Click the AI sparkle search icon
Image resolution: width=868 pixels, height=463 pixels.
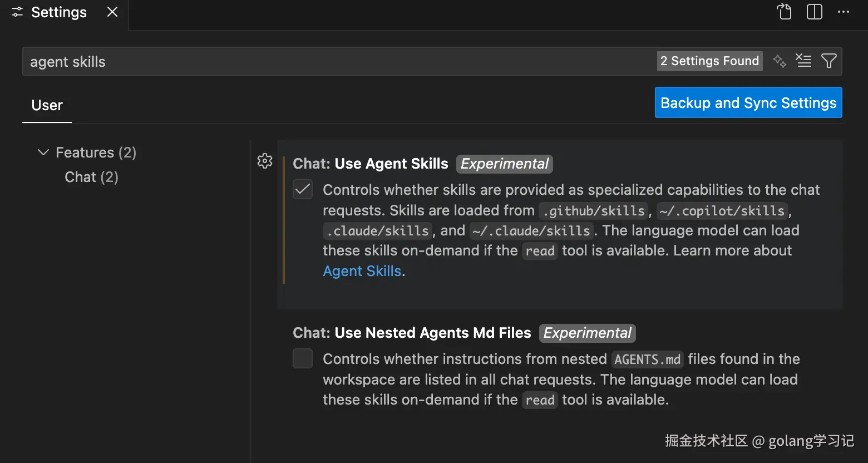[x=779, y=61]
